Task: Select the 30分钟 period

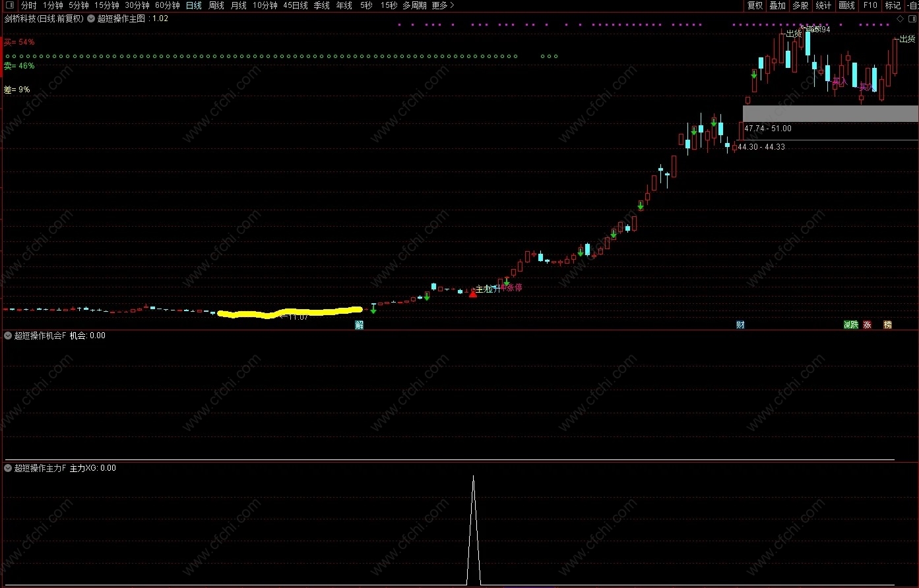Action: [137, 5]
